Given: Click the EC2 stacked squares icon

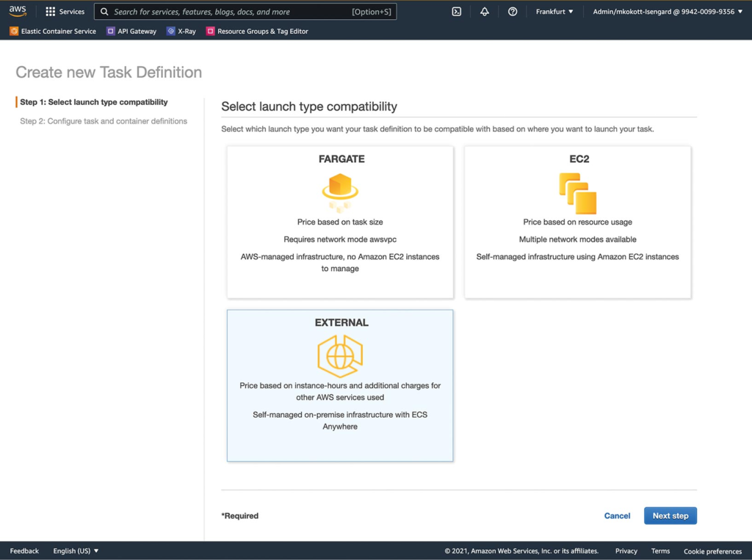Looking at the screenshot, I should pyautogui.click(x=578, y=193).
